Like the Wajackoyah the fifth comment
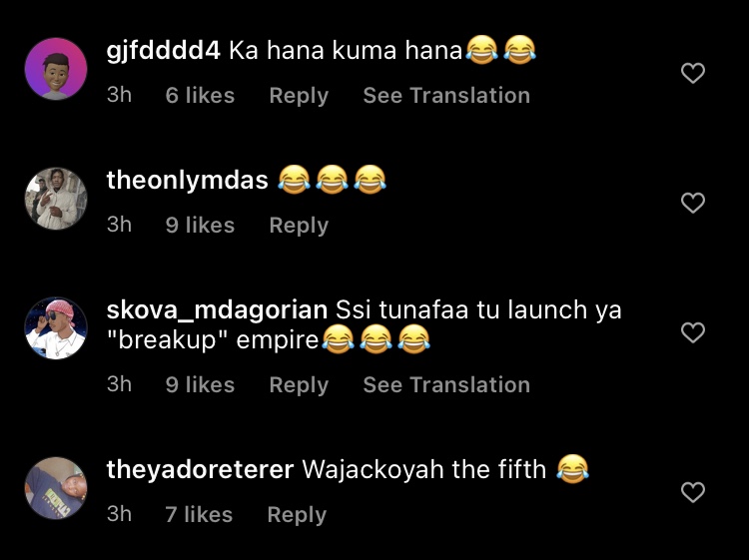Image resolution: width=749 pixels, height=560 pixels. pyautogui.click(x=693, y=492)
